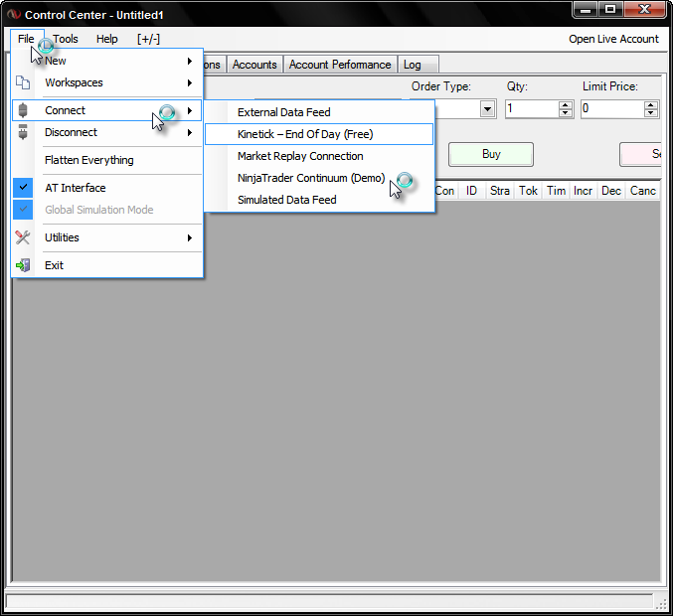Switch to the Log tab
Viewport: 673px width, 616px height.
pyautogui.click(x=419, y=65)
